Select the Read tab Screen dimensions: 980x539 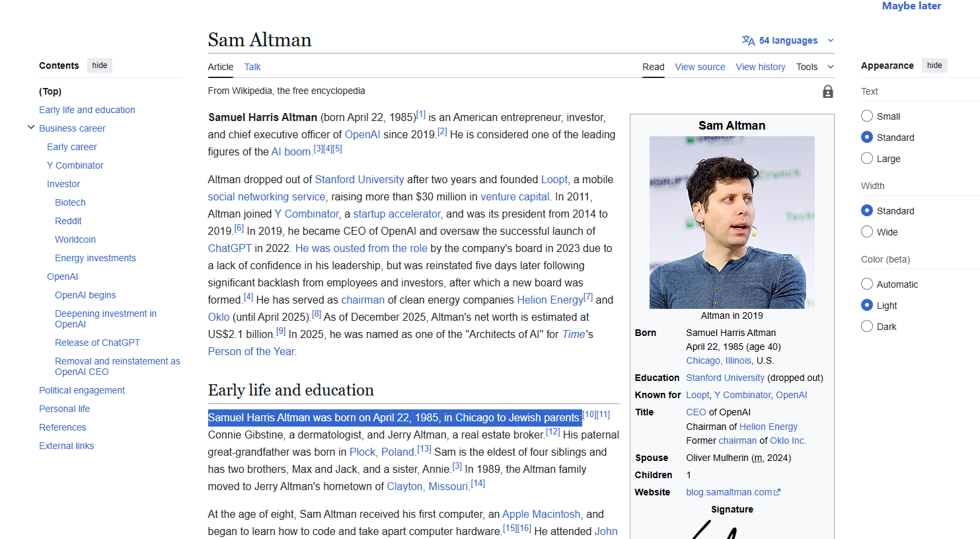[653, 67]
